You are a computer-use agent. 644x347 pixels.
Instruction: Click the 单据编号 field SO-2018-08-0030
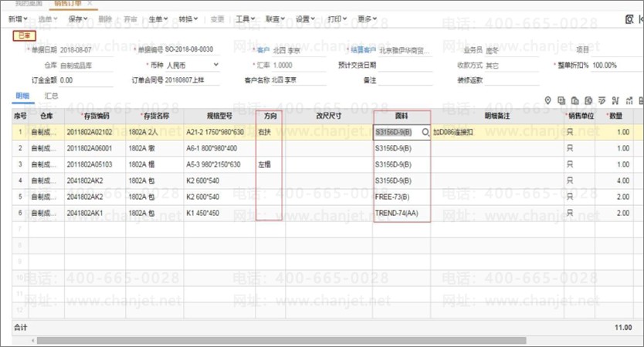pyautogui.click(x=192, y=49)
